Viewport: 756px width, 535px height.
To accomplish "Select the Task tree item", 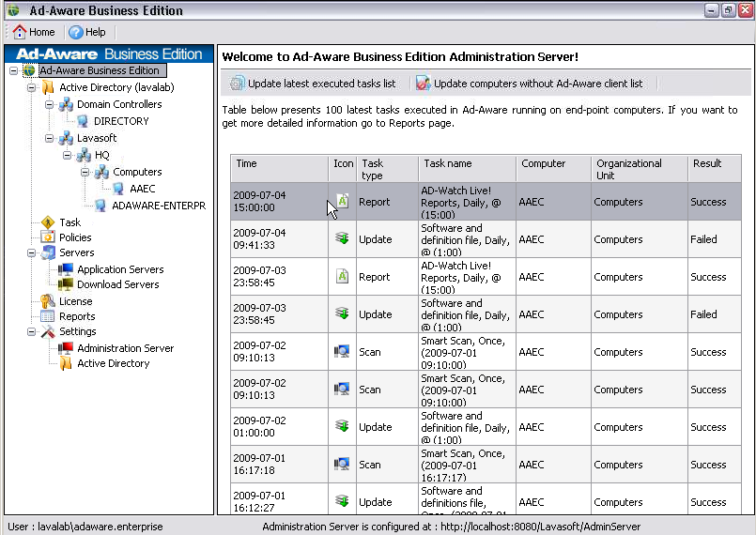I will click(x=69, y=222).
